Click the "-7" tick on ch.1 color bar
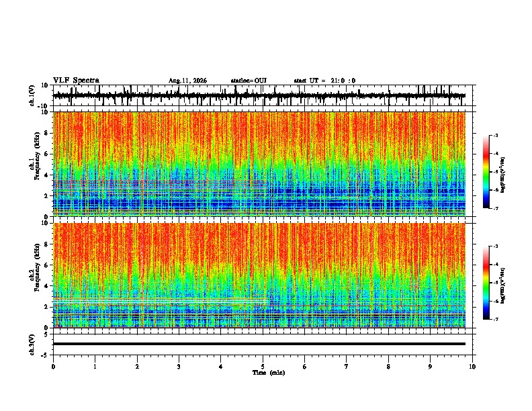Image resolution: width=532 pixels, height=411 pixels. tap(495, 208)
